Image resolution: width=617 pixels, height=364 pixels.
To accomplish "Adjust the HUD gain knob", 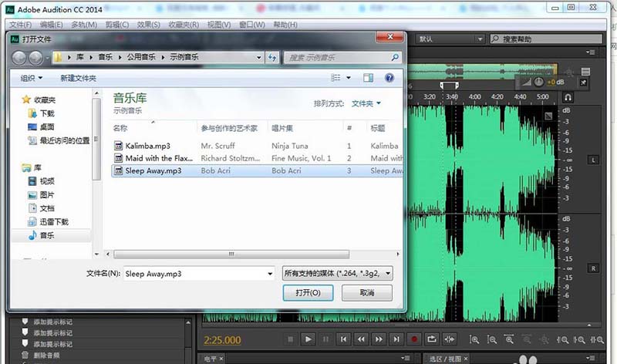I will [x=538, y=82].
